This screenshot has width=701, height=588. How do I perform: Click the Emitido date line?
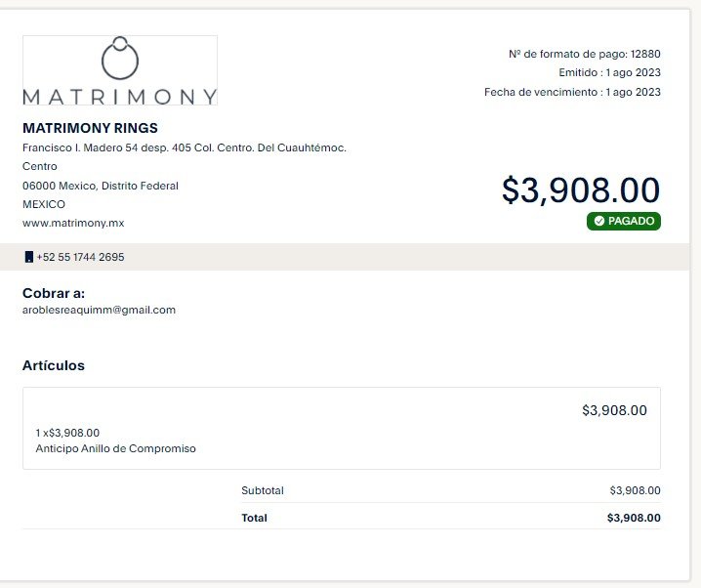[609, 72]
